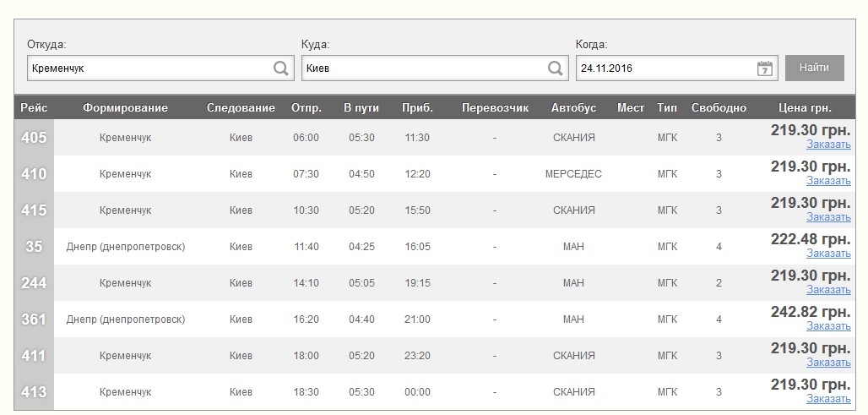Image resolution: width=868 pixels, height=415 pixels.
Task: Order ticket for route 244 at 14:10
Action: pyautogui.click(x=828, y=290)
